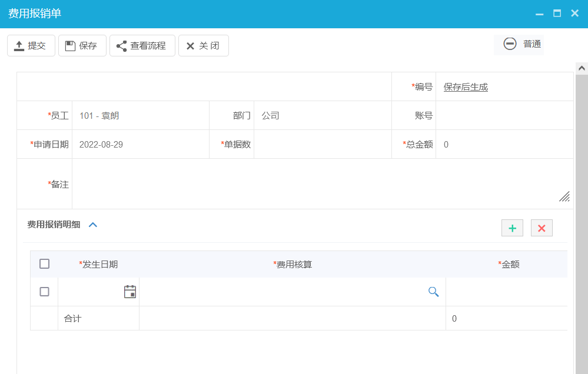Click the upload icon on the 提交 button

(19, 45)
